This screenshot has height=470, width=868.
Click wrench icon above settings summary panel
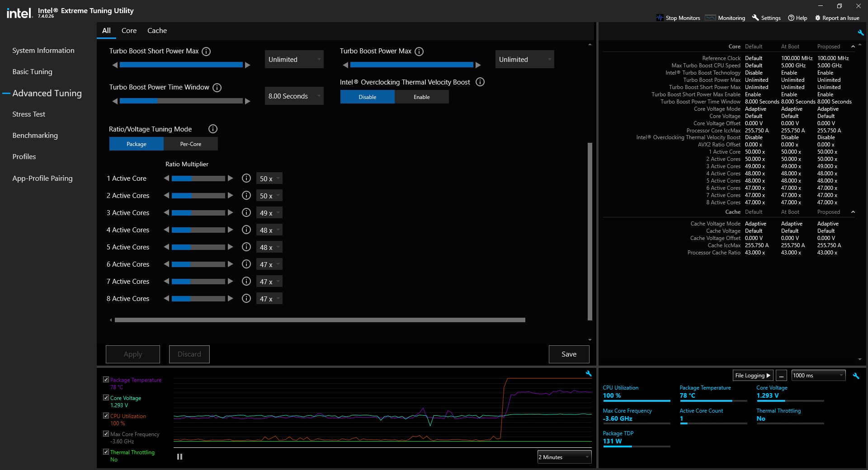coord(860,33)
